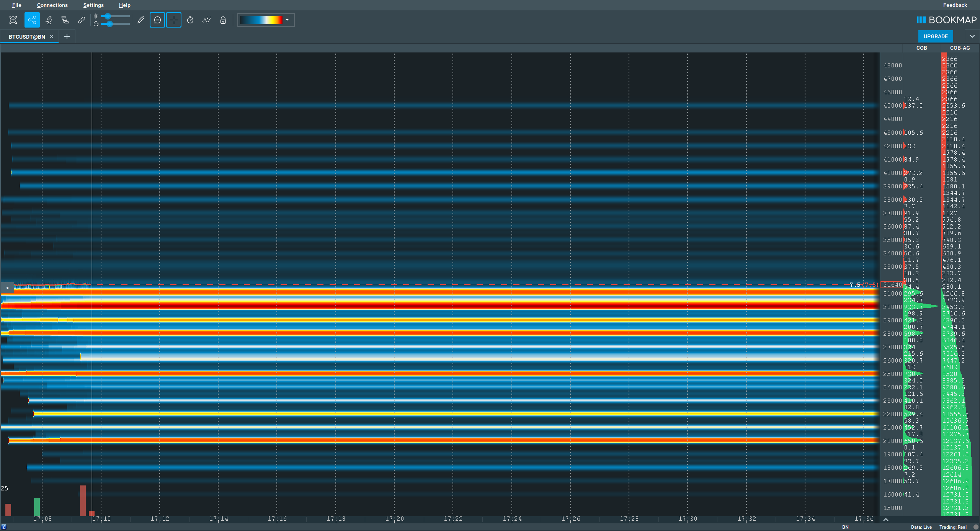Click the 272.2 COB value at 40000
Screen dimensions: 980x531
[913, 173]
